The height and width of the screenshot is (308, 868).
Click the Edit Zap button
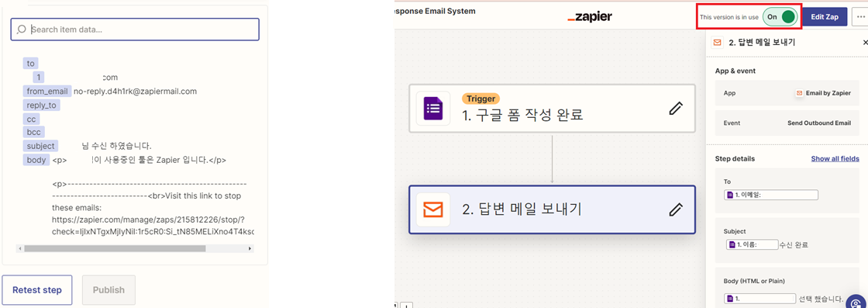pyautogui.click(x=825, y=17)
